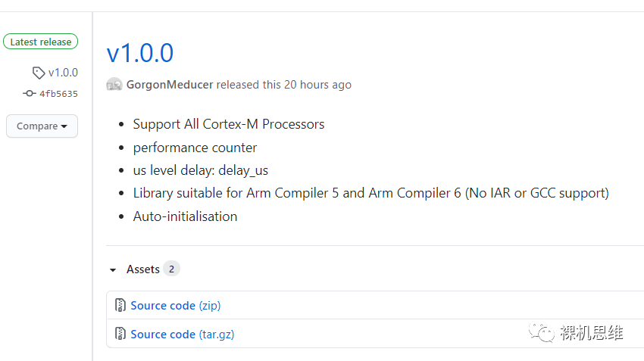Open the Compare dropdown
644x361 pixels.
pyautogui.click(x=42, y=126)
